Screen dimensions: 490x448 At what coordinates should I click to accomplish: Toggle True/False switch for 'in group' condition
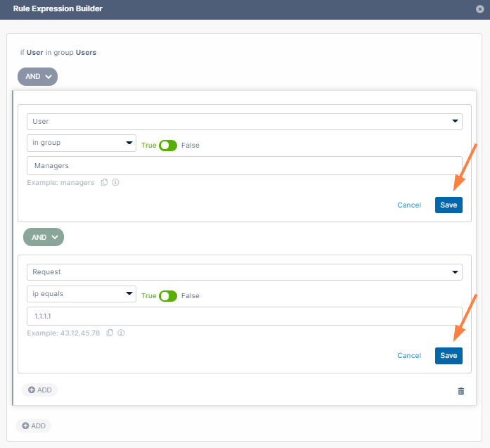point(168,146)
